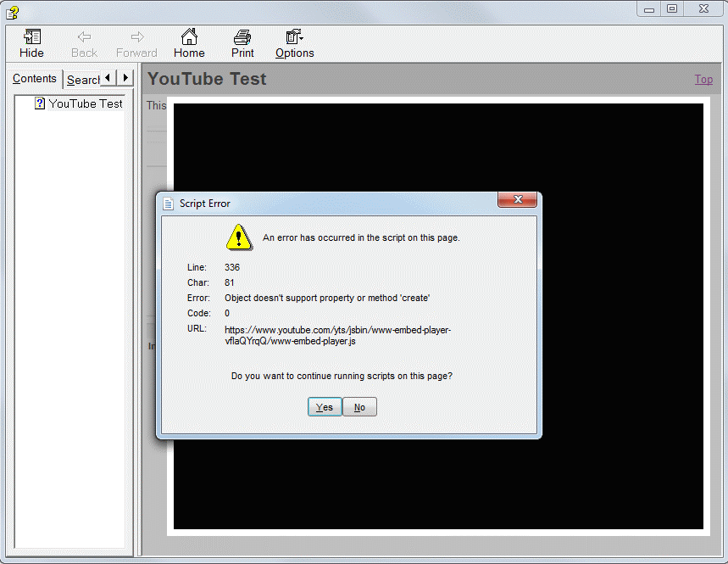Click the yellow warning icon in the dialog

click(x=238, y=237)
